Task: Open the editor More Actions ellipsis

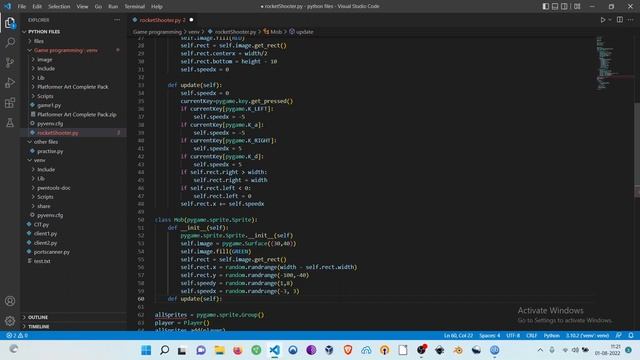Action: click(x=631, y=20)
